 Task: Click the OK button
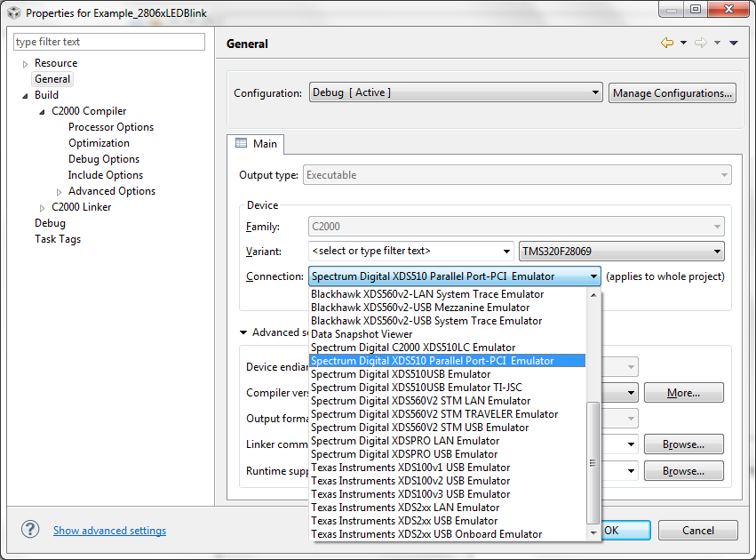click(625, 530)
